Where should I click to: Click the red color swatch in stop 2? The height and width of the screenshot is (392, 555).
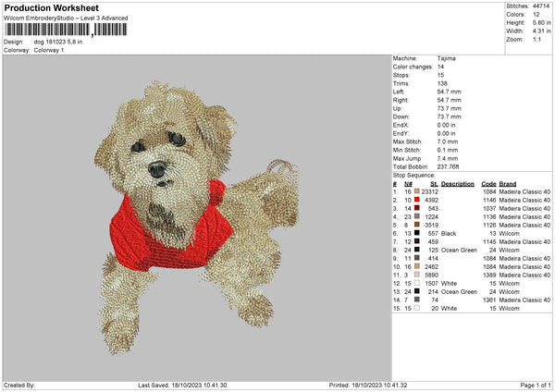pyautogui.click(x=416, y=200)
